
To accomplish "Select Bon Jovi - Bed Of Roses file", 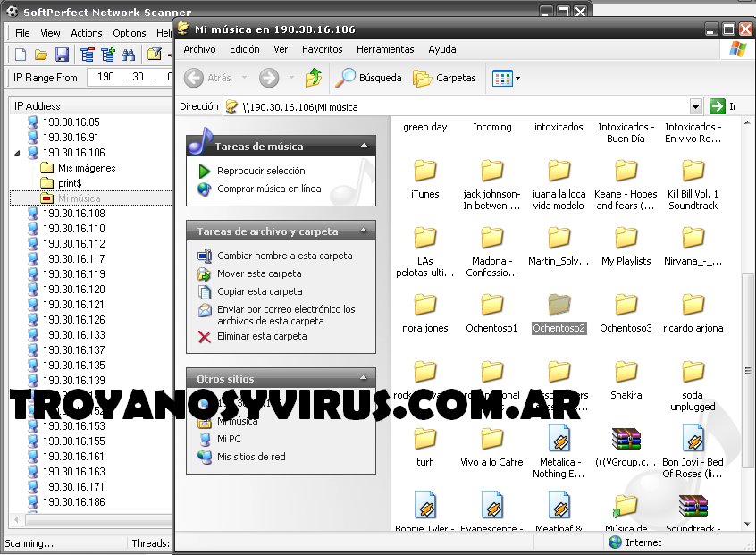I will pos(693,438).
